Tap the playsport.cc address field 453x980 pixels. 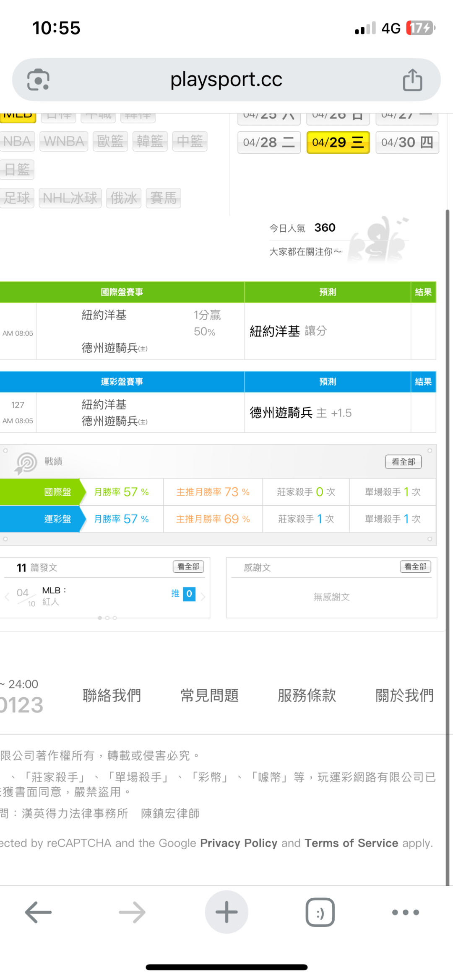[x=226, y=80]
